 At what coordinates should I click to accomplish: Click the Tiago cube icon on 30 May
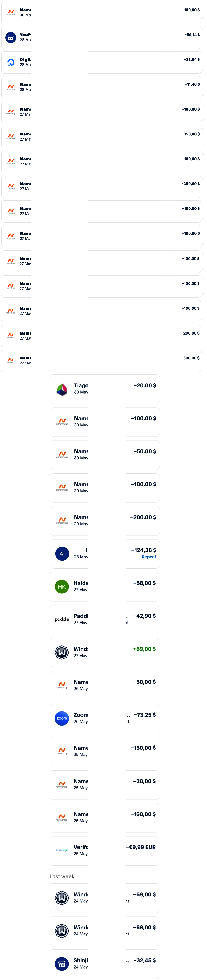(62, 389)
